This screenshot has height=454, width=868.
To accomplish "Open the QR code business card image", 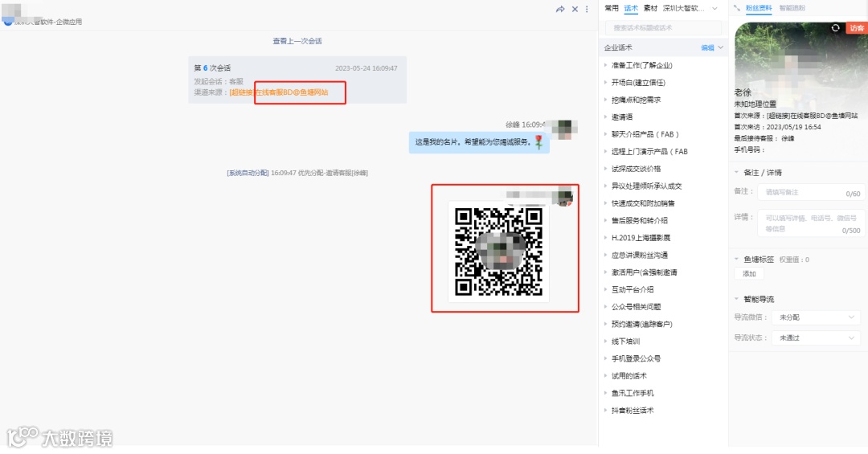I will tap(498, 252).
